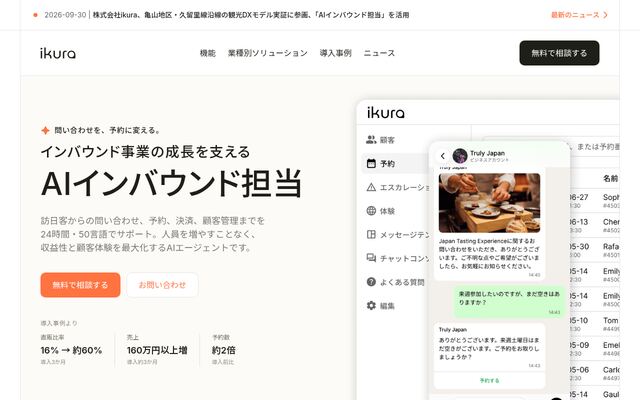Click the エスカレーション warning triangle icon
Image resolution: width=640 pixels, height=400 pixels.
click(371, 187)
